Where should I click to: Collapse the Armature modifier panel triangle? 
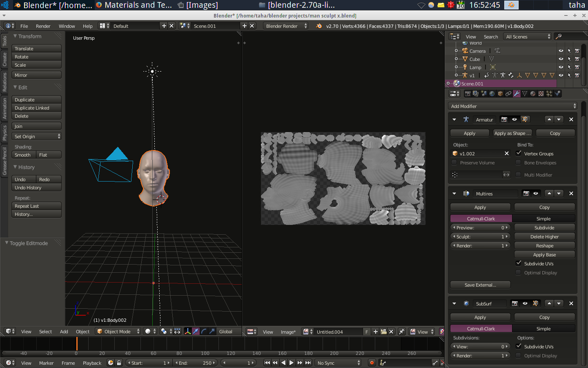coord(454,119)
